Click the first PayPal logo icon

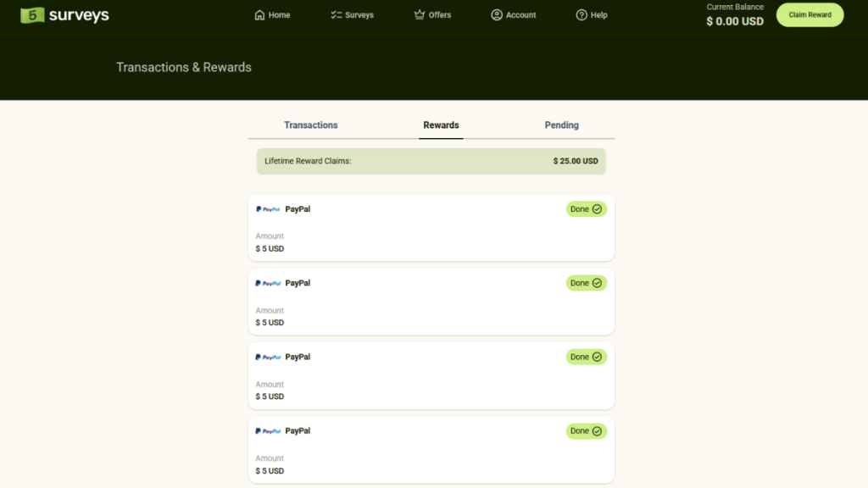tap(268, 209)
